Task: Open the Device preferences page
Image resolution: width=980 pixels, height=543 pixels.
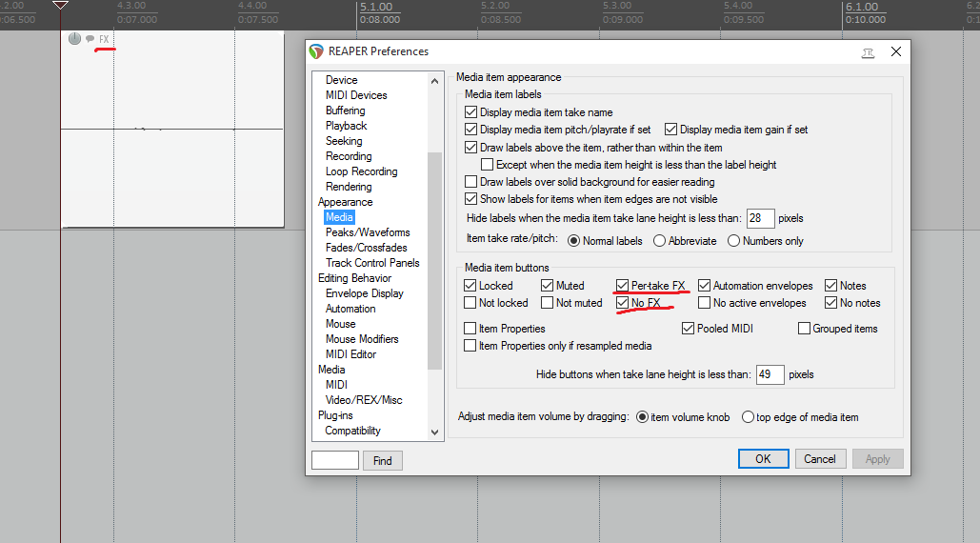Action: [x=341, y=80]
